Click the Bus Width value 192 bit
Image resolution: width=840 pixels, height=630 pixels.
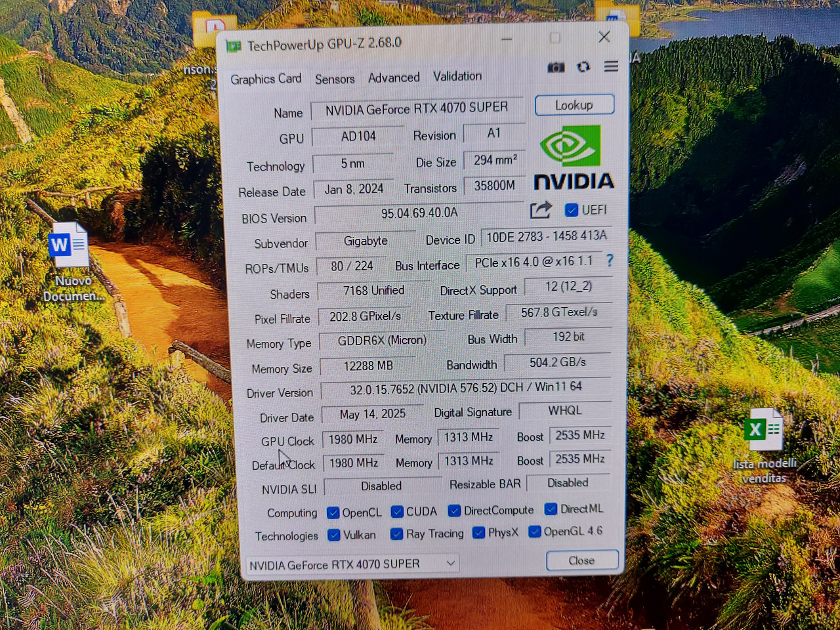click(568, 337)
